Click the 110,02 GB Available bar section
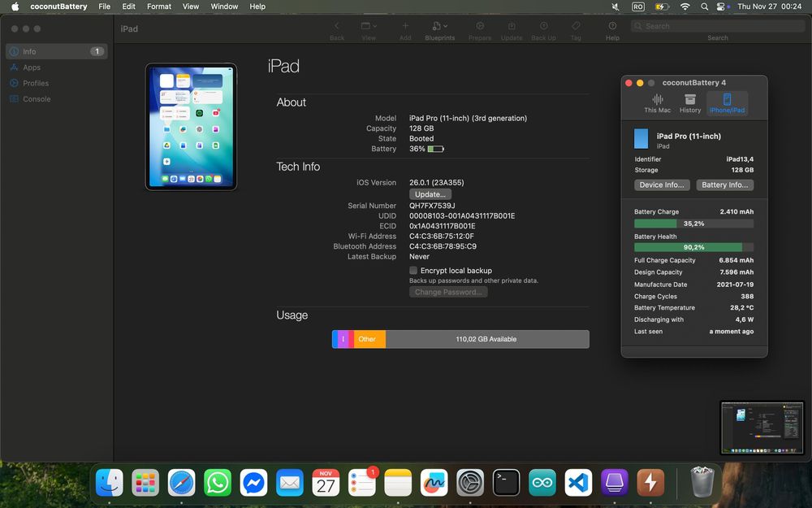This screenshot has width=812, height=508. 486,339
